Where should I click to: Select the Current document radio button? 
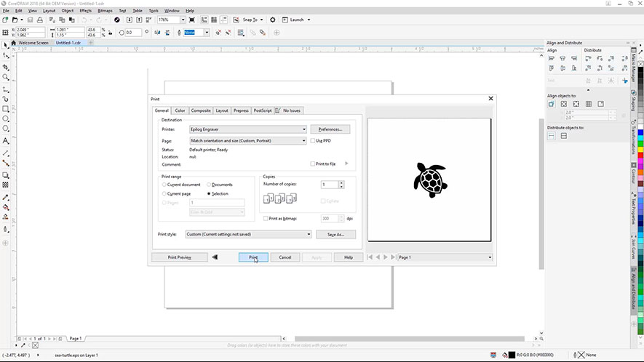pos(164,185)
